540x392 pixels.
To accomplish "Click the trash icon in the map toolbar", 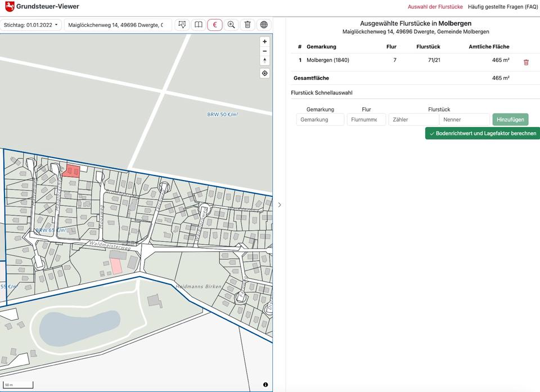I will 247,25.
